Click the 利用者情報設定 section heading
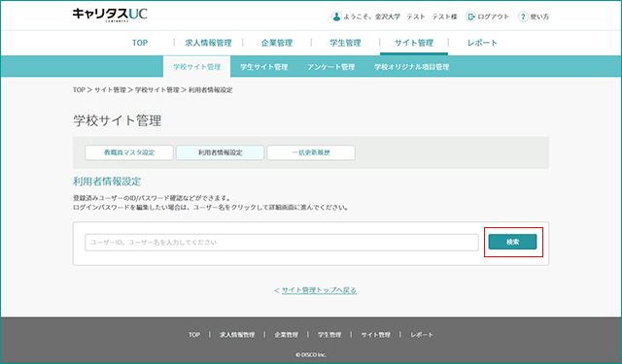 pos(107,182)
